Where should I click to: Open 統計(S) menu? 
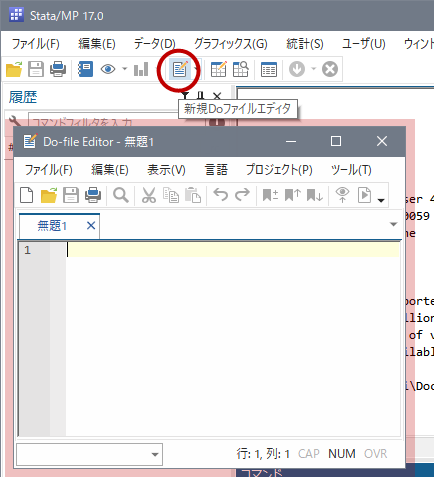tap(305, 44)
